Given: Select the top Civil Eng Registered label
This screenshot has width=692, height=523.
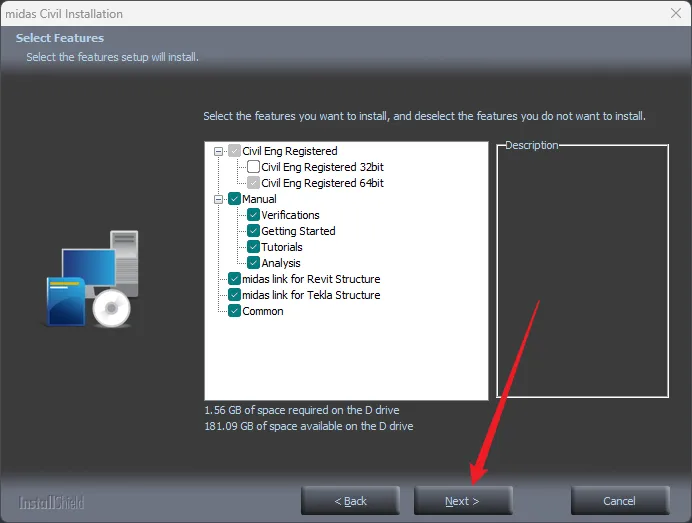Looking at the screenshot, I should (290, 151).
